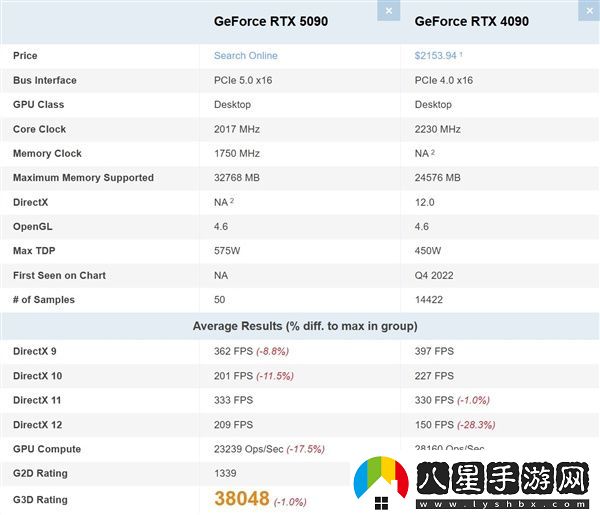Select the 362 FPS result
The height and width of the screenshot is (515, 600).
pyautogui.click(x=233, y=351)
